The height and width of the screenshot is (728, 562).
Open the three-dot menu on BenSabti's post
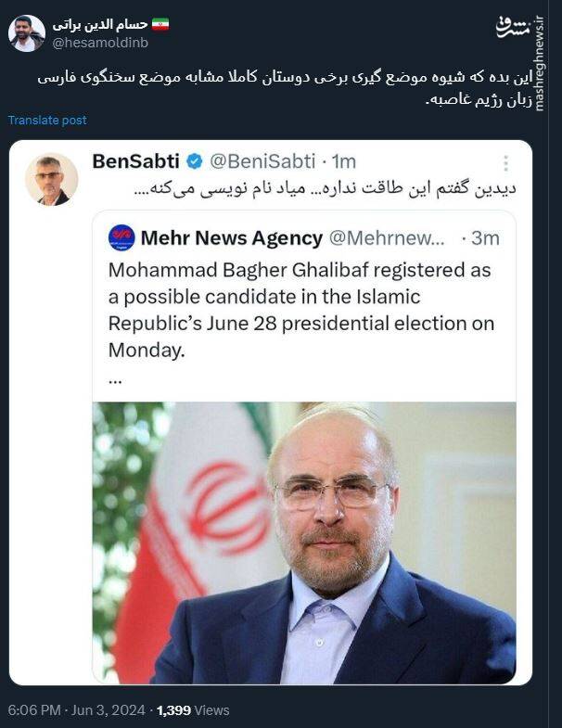tap(505, 163)
